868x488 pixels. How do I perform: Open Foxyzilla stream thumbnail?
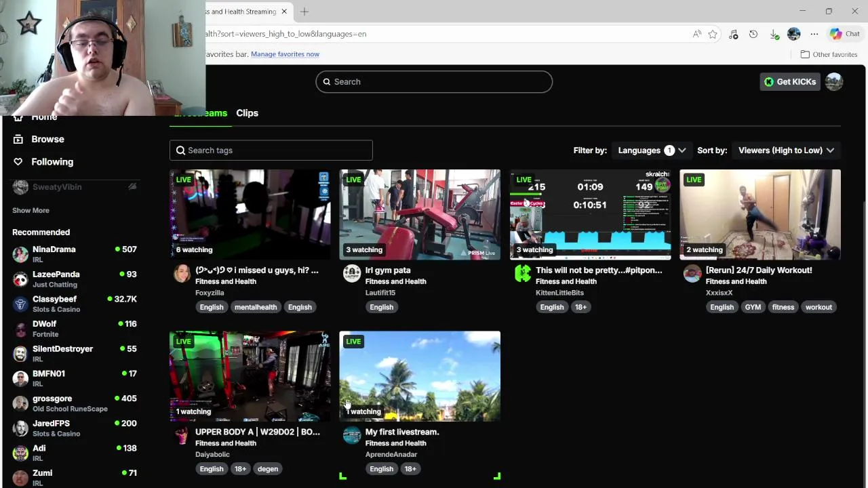tap(250, 214)
